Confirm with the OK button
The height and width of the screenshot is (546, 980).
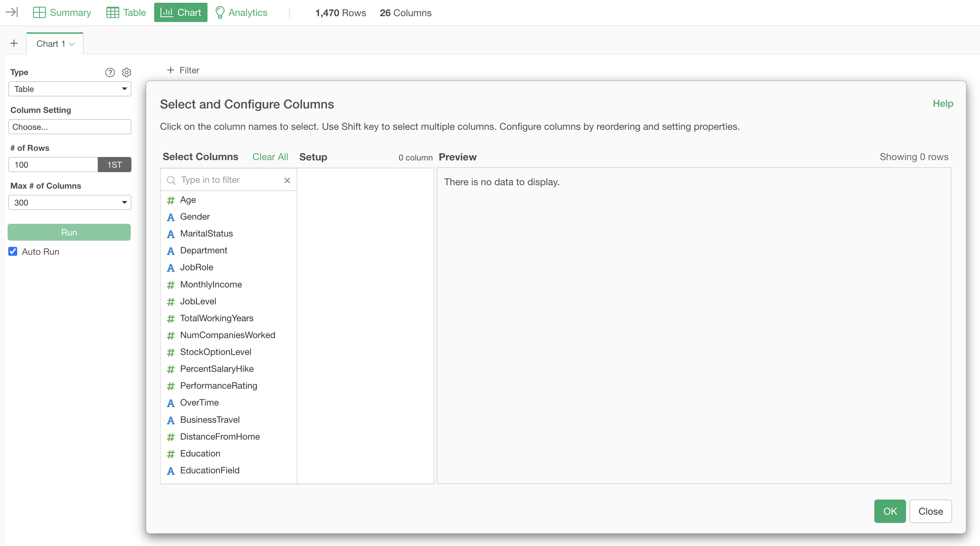[x=890, y=511]
